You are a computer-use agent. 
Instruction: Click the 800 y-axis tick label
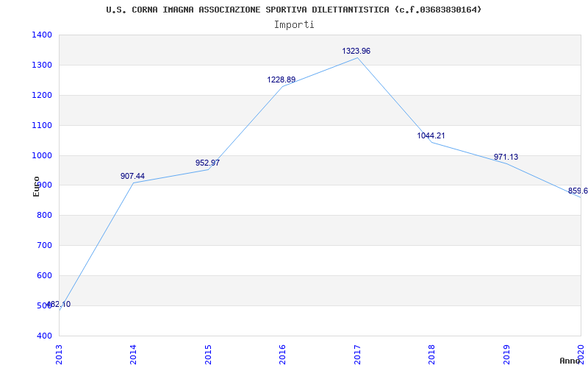(x=44, y=215)
